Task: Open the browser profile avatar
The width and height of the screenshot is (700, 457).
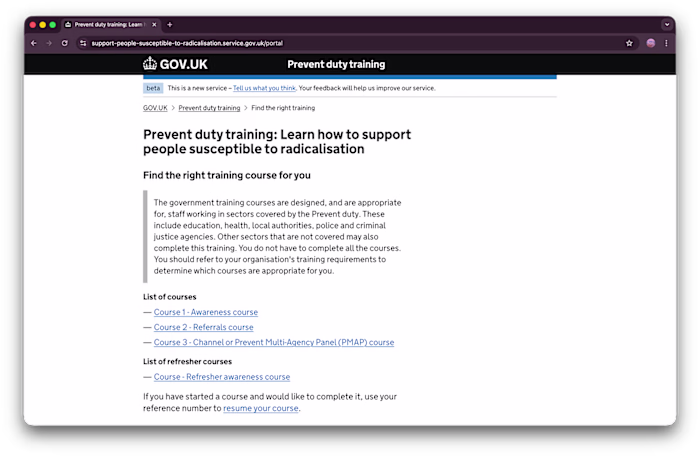Action: [650, 43]
